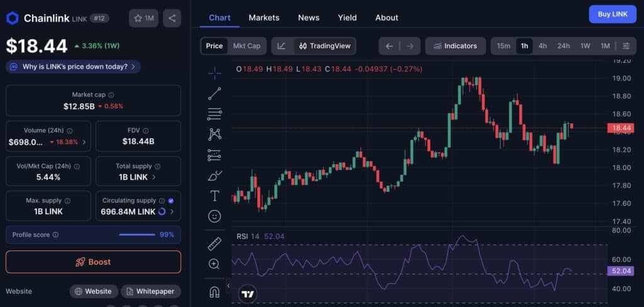Show the FDV info icon

pyautogui.click(x=146, y=131)
